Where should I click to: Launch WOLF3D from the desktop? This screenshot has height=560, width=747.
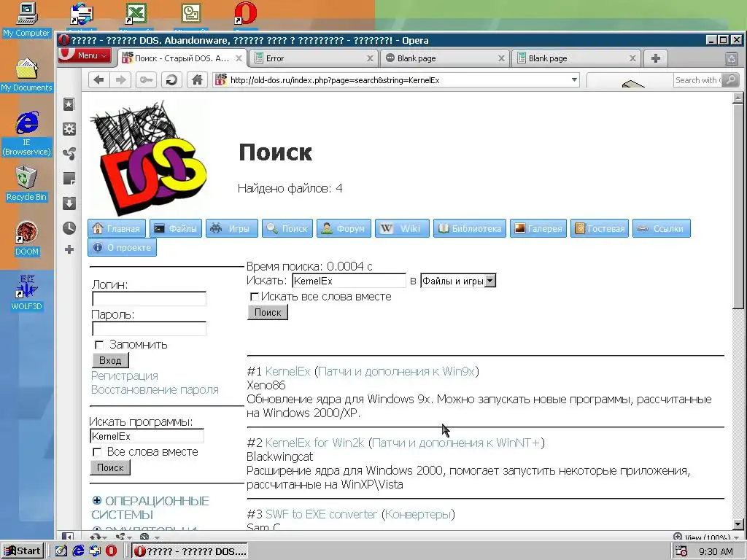point(27,292)
